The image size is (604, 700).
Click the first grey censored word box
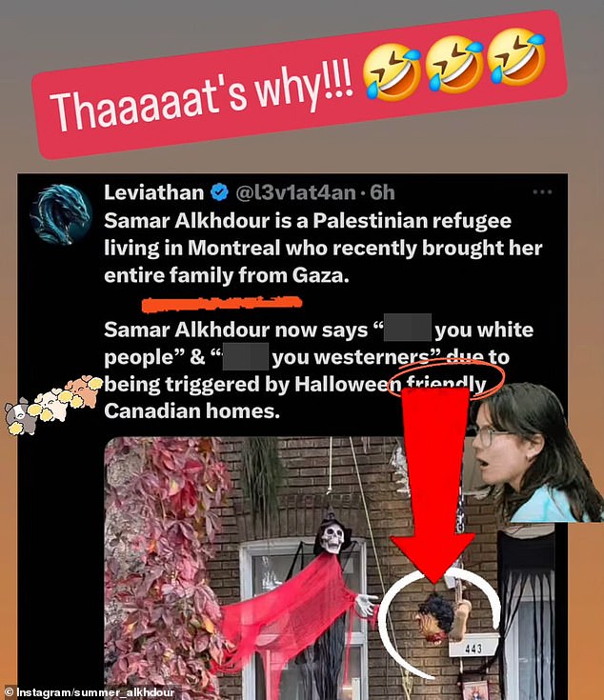408,328
